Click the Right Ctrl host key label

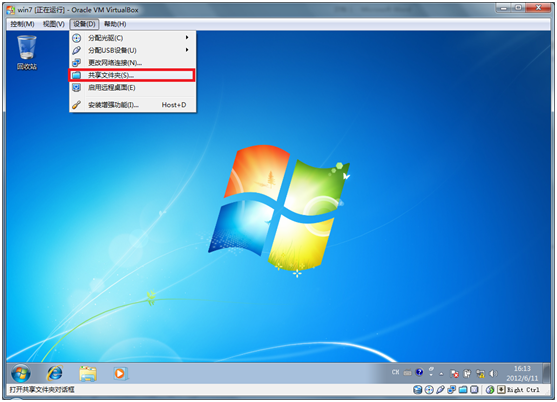click(x=523, y=390)
